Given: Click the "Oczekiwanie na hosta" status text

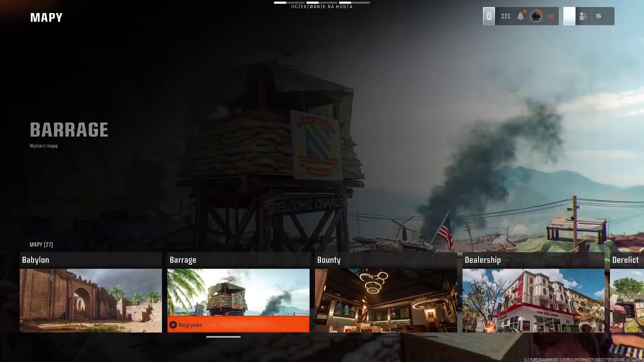Looking at the screenshot, I should click(322, 7).
